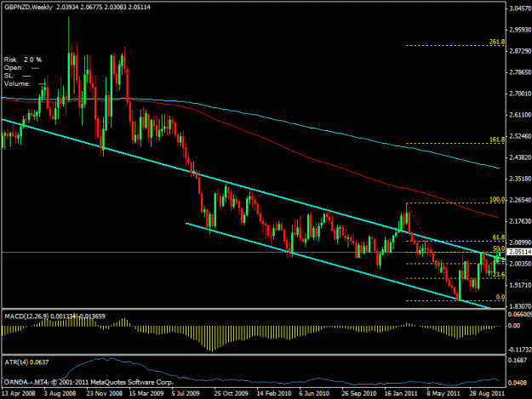The width and height of the screenshot is (532, 399).
Task: Click the 15 Mar 2009 date label
Action: pyautogui.click(x=146, y=394)
